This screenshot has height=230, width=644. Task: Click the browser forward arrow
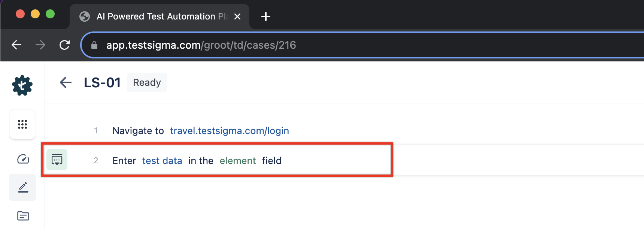(x=40, y=45)
